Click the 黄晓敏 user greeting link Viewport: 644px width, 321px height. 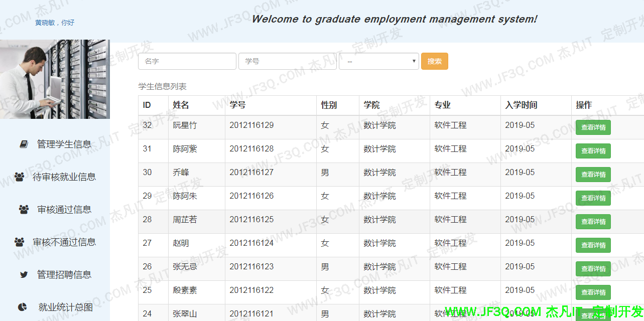[x=55, y=23]
